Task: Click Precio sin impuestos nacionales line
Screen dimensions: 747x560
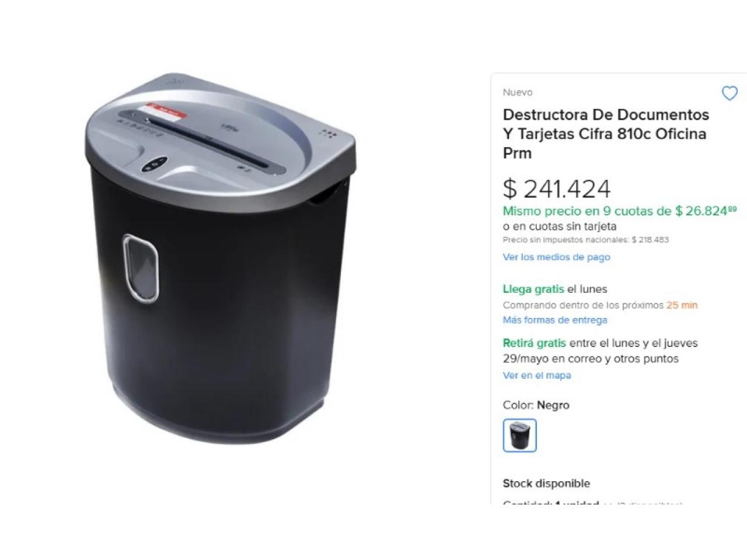Action: pyautogui.click(x=586, y=240)
